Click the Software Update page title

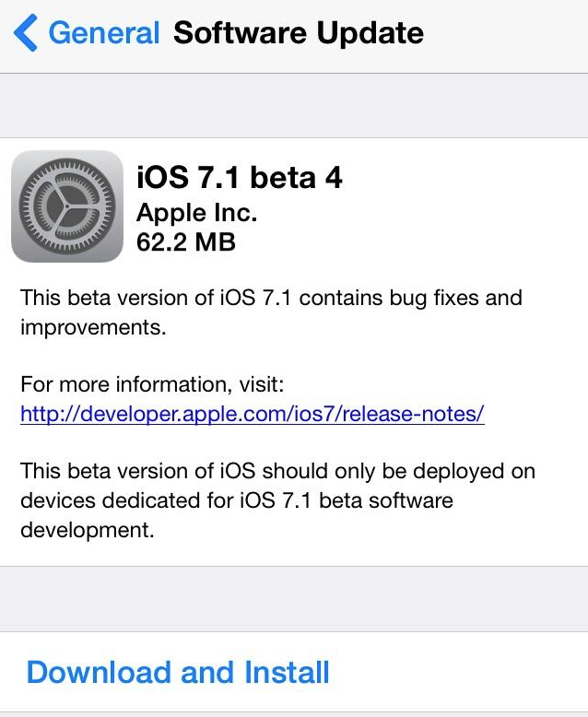point(299,34)
